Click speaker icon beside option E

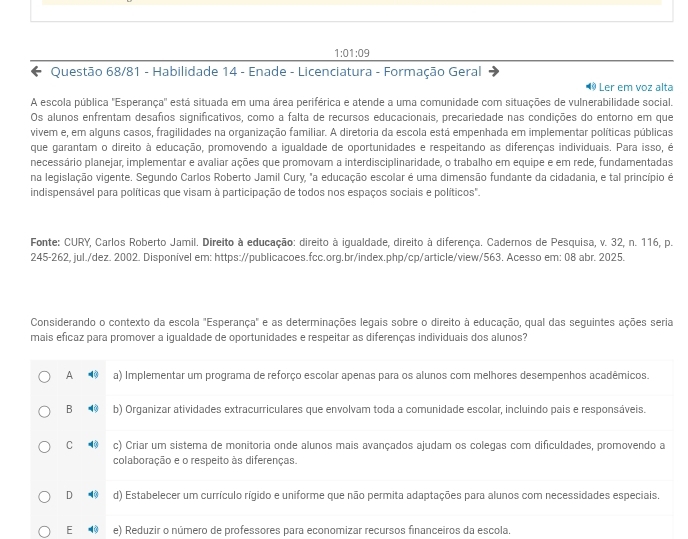[x=93, y=530]
